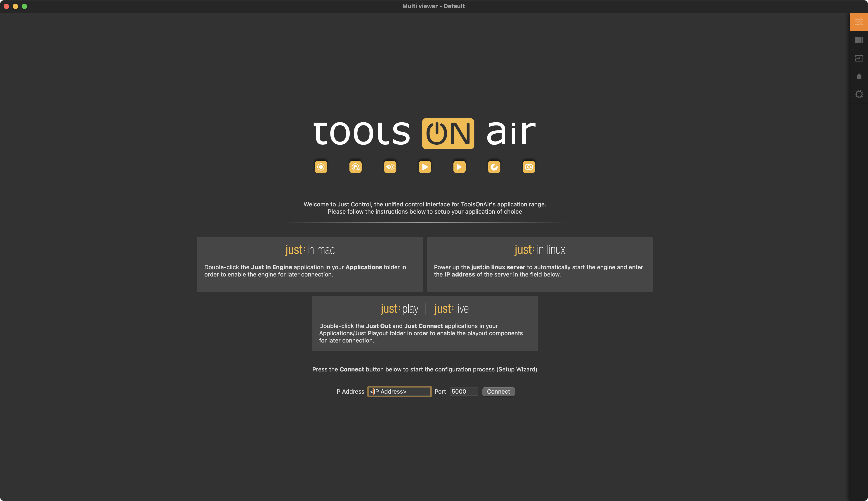Click the CC closed captions app icon
Screen dimensions: 868x501
pos(529,167)
